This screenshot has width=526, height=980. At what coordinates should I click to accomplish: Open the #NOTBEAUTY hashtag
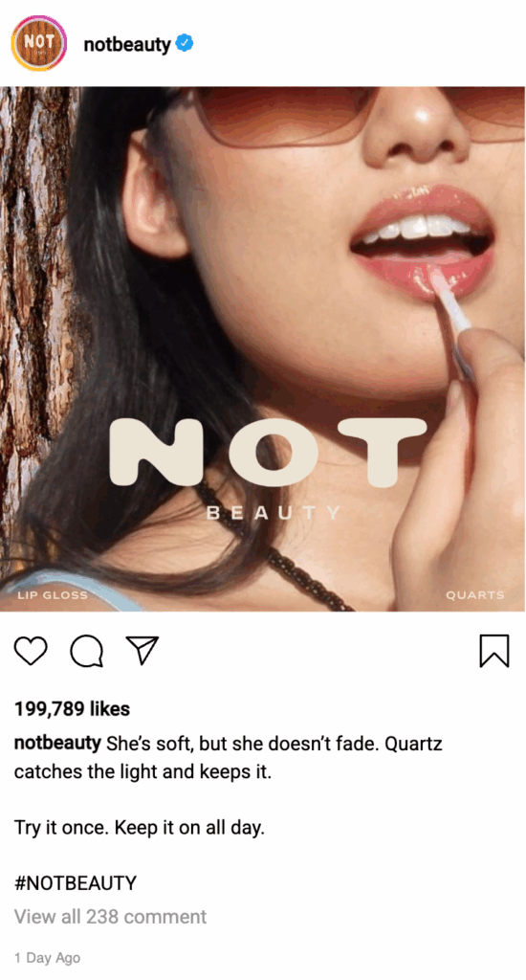click(75, 883)
